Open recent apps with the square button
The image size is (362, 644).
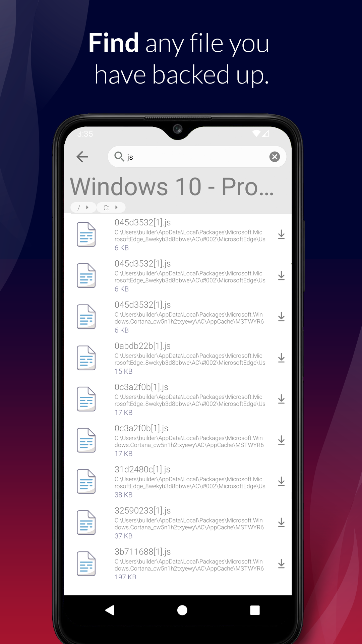point(255,610)
